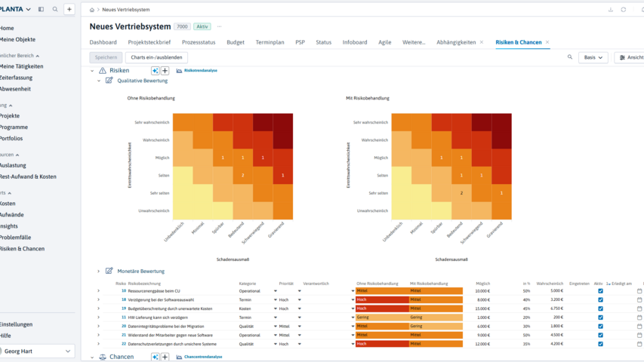Click the Speichern button

click(x=106, y=57)
